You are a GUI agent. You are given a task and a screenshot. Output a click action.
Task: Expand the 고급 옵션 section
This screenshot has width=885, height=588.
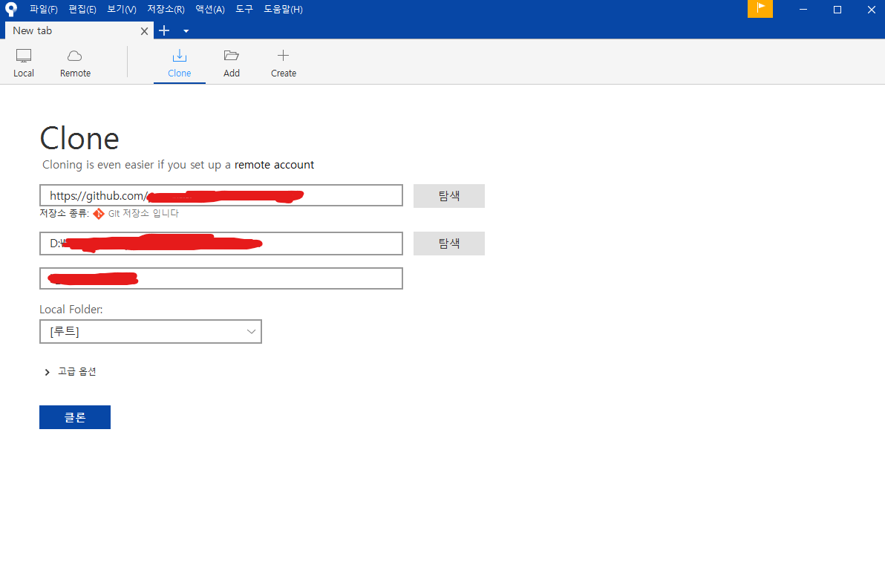click(71, 371)
